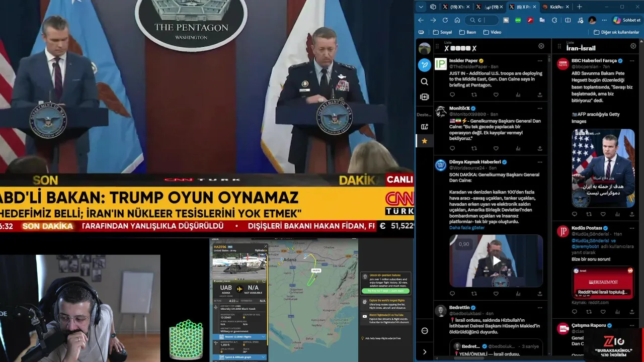Image resolution: width=644 pixels, height=362 pixels.
Task: Reply to the Insider Paper post
Action: pos(452,95)
